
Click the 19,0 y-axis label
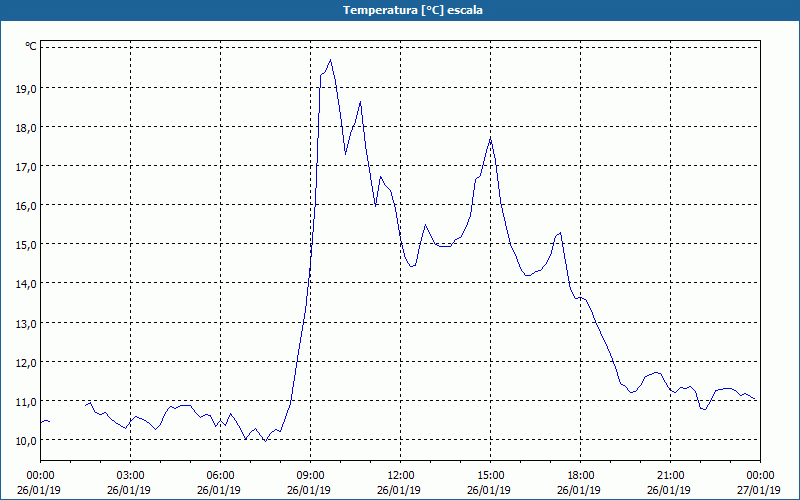point(27,88)
